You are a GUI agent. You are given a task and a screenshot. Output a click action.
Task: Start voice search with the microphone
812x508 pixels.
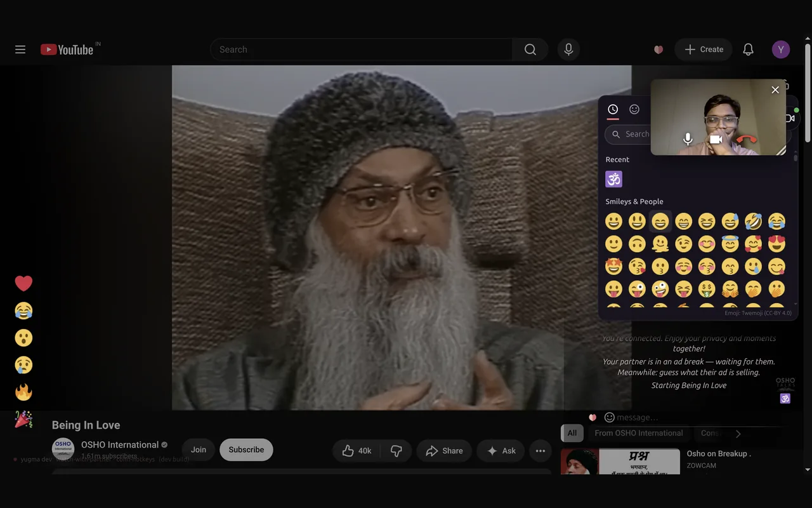[568, 50]
